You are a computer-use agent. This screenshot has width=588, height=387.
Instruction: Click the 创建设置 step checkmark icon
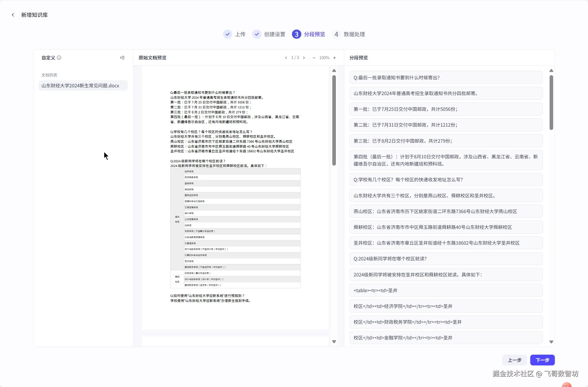click(x=257, y=34)
